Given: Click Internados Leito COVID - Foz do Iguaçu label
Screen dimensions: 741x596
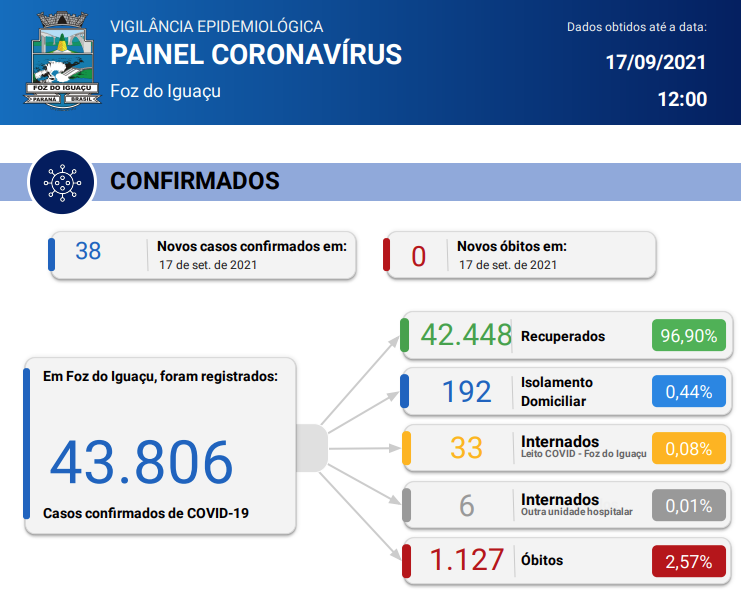Looking at the screenshot, I should [584, 447].
